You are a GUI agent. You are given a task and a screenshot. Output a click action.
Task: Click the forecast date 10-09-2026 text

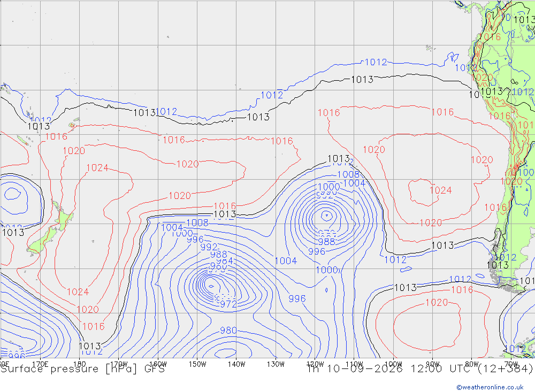click(364, 369)
